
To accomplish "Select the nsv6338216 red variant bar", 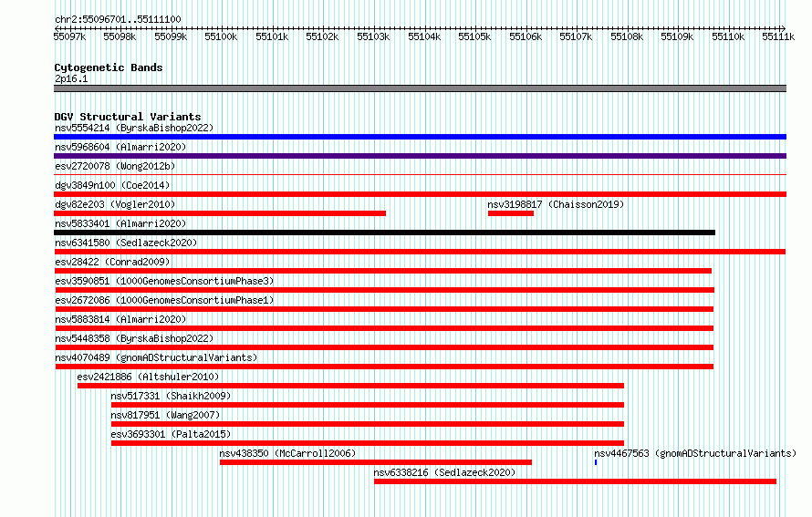I will (576, 481).
